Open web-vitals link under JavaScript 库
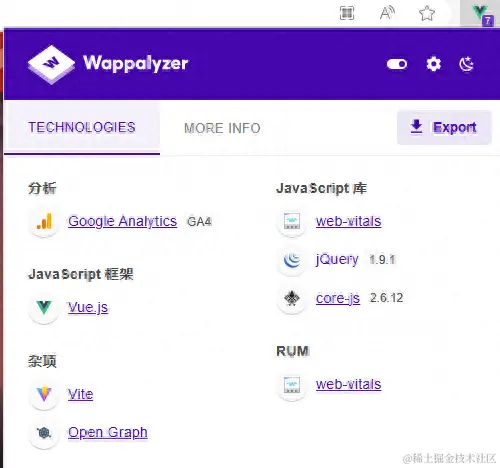Screen dimensions: 500x468 pos(349,221)
